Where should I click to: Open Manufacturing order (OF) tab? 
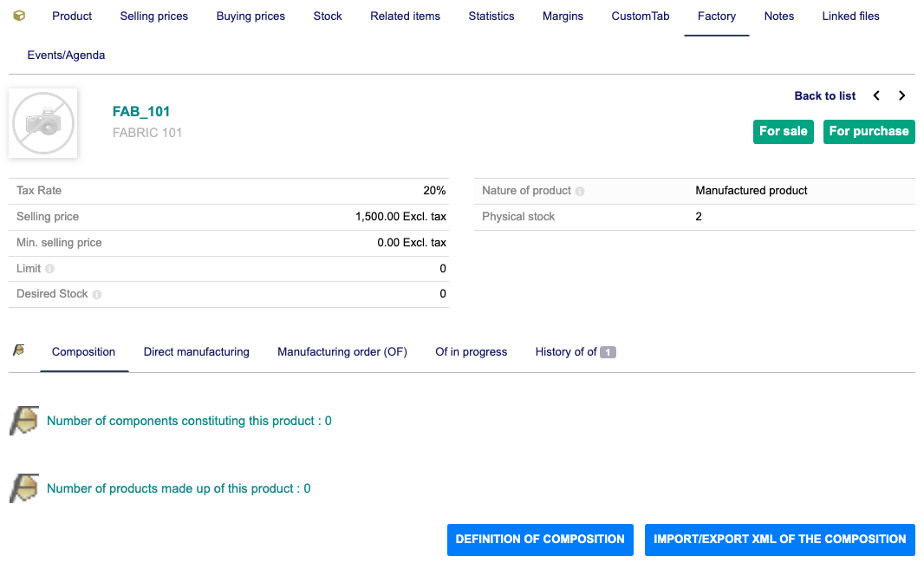pos(342,352)
